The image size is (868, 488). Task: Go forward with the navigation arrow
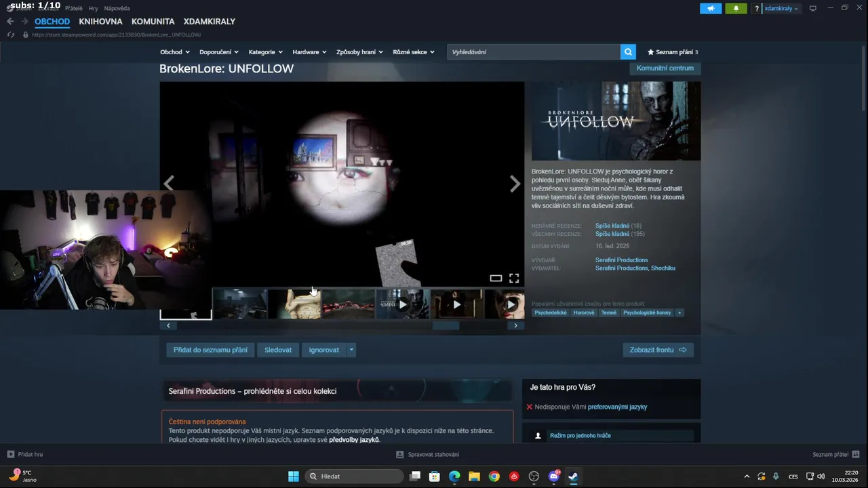coord(24,22)
